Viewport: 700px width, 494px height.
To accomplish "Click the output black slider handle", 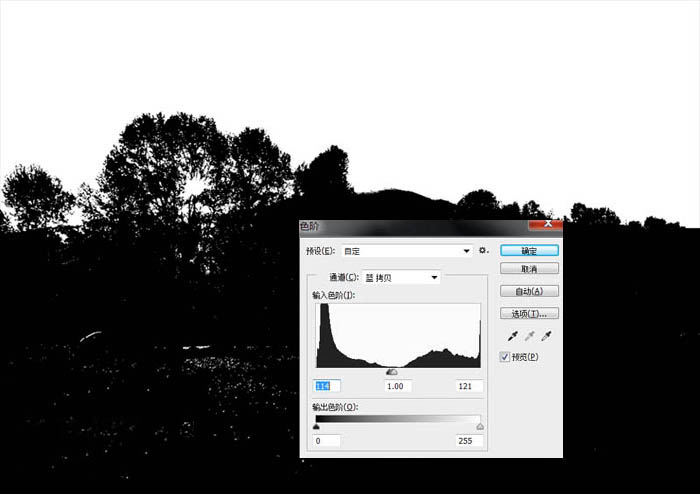I will tap(317, 427).
